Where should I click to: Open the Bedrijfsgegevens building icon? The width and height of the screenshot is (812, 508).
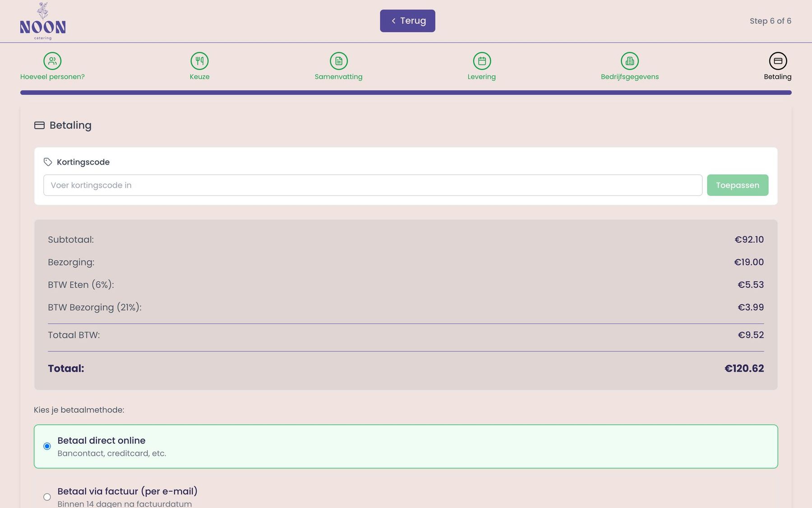[630, 61]
